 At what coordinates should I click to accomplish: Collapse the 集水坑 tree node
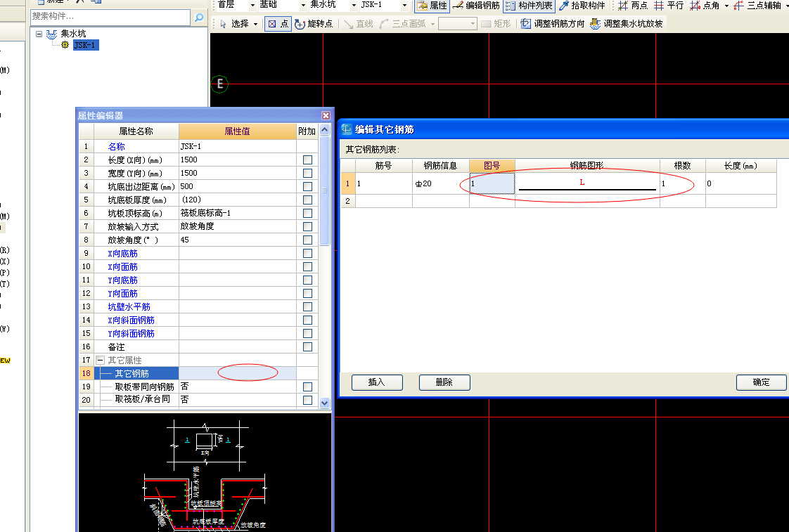click(x=39, y=34)
